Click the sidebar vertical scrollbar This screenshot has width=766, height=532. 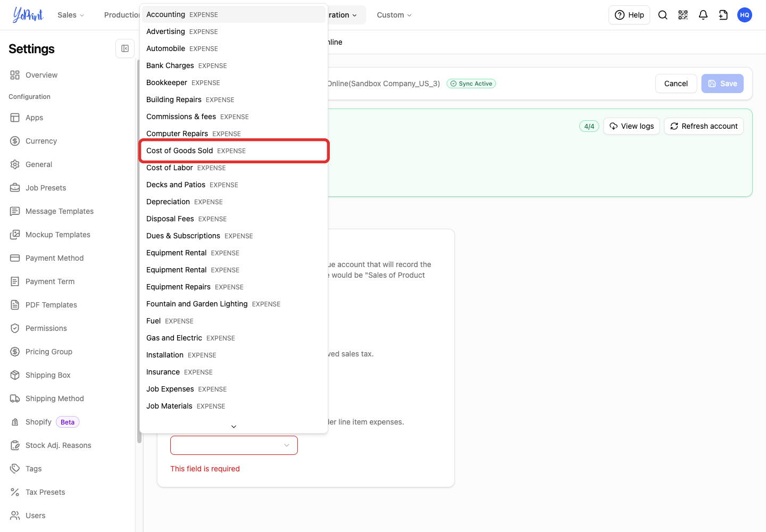tap(139, 250)
